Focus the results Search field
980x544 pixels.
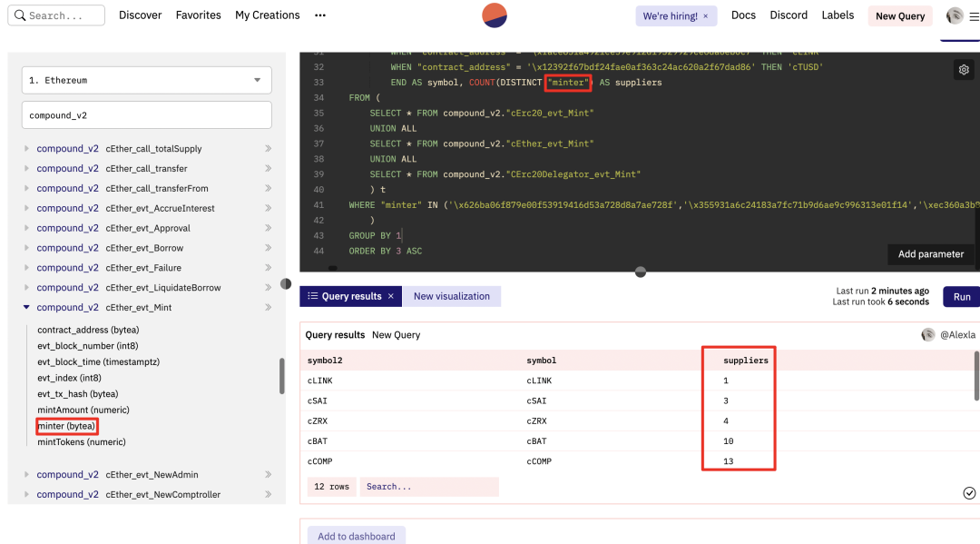[x=429, y=487]
